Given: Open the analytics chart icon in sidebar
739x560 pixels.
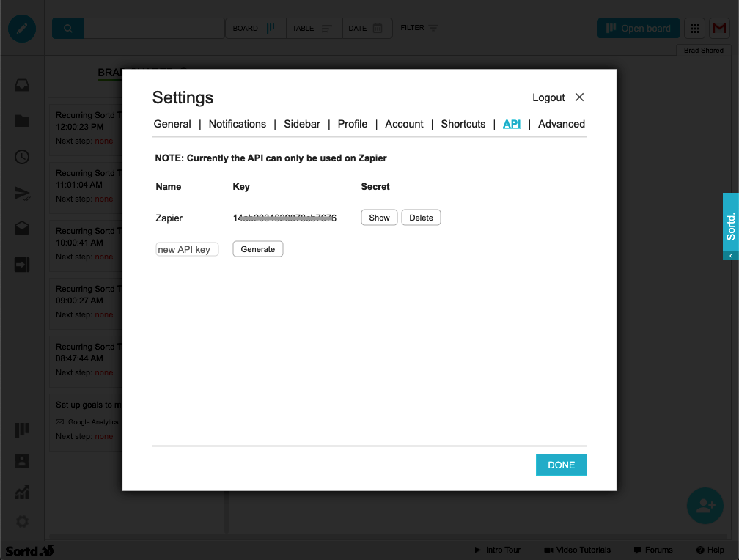Looking at the screenshot, I should pyautogui.click(x=22, y=492).
